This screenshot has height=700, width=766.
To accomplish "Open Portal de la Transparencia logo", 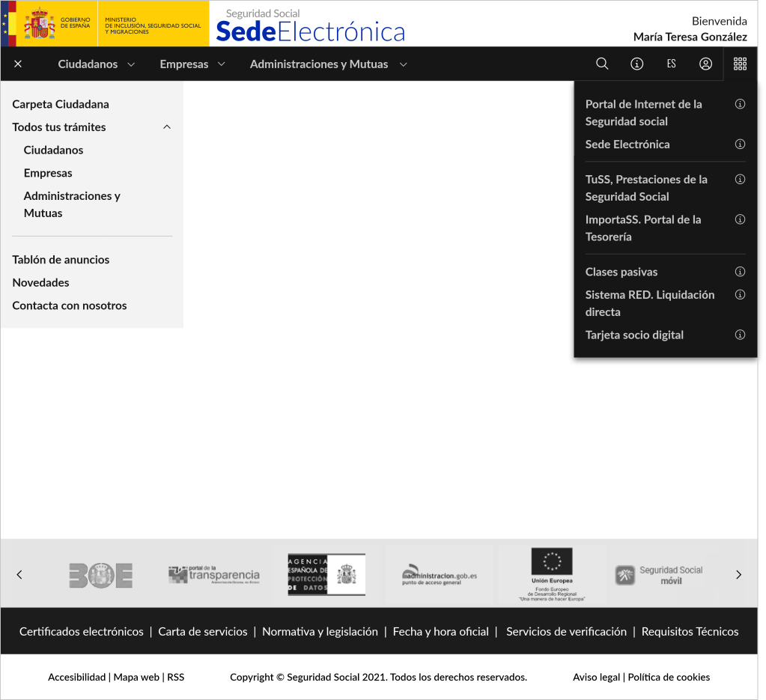I will (x=214, y=575).
